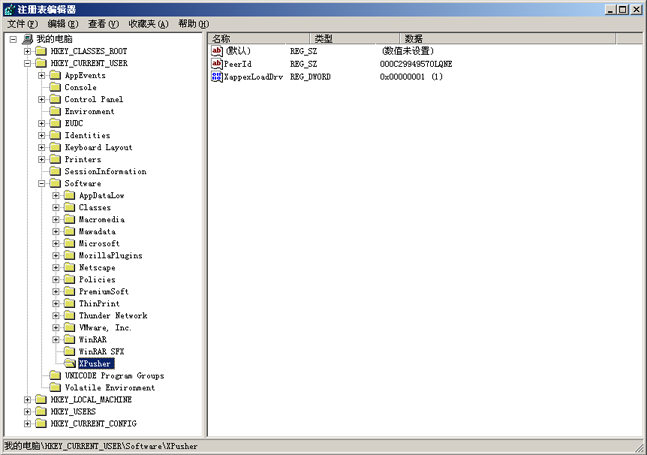Collapse the Software key

[x=41, y=183]
